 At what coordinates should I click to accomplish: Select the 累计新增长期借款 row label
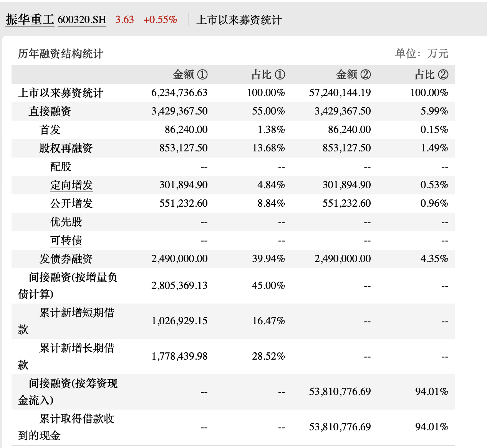coord(66,357)
